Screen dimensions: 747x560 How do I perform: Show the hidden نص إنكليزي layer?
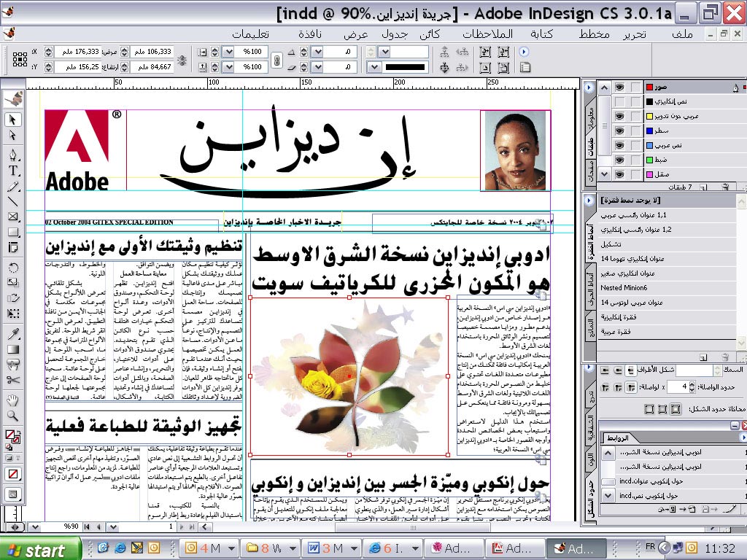coord(619,101)
